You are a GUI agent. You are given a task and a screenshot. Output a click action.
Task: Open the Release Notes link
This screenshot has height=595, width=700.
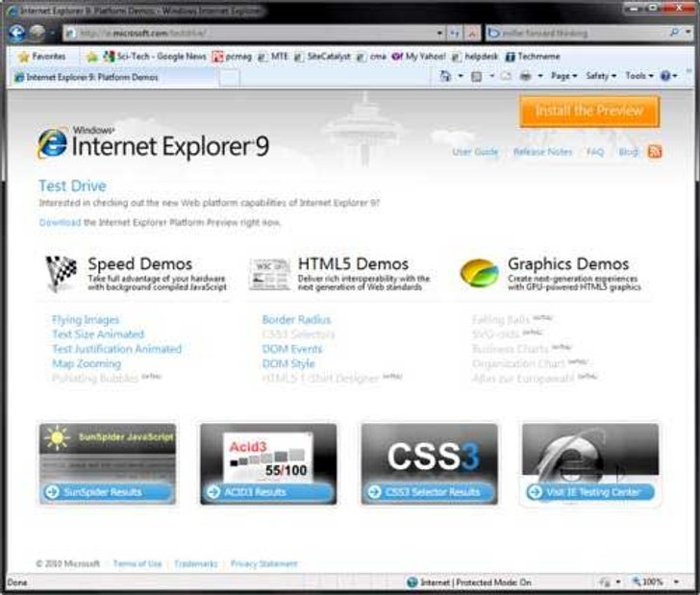(x=542, y=152)
